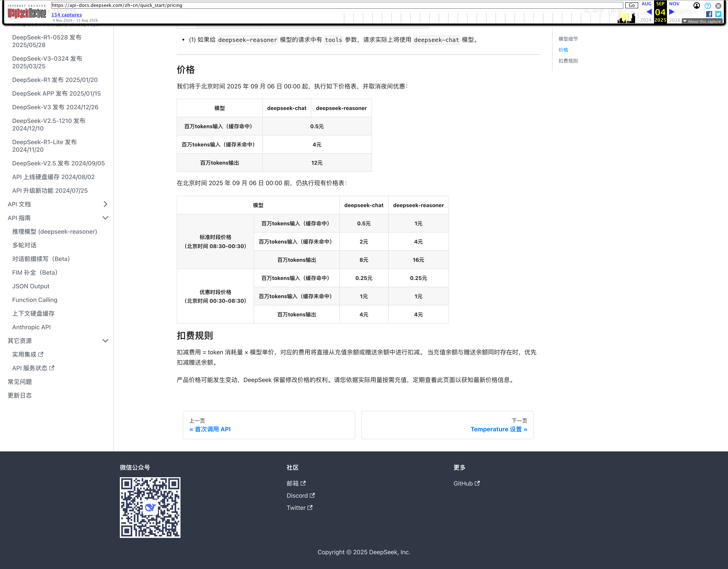Open Anthropic API guide page

(31, 327)
